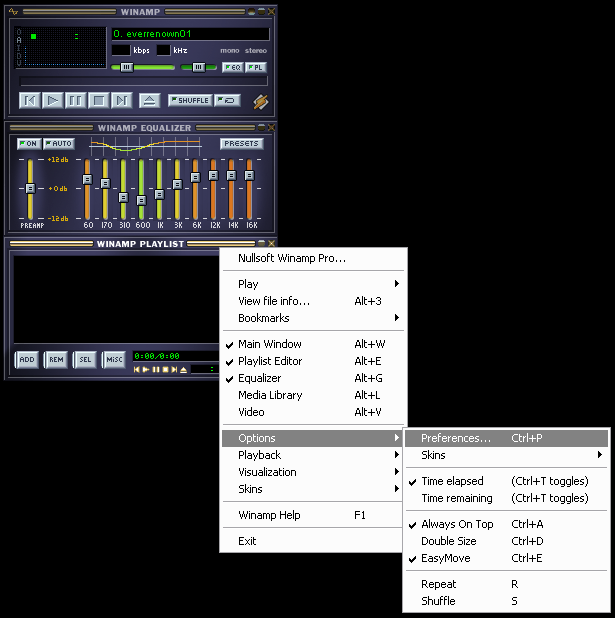Uncheck Always On Top option
The height and width of the screenshot is (618, 615).
pos(507,524)
